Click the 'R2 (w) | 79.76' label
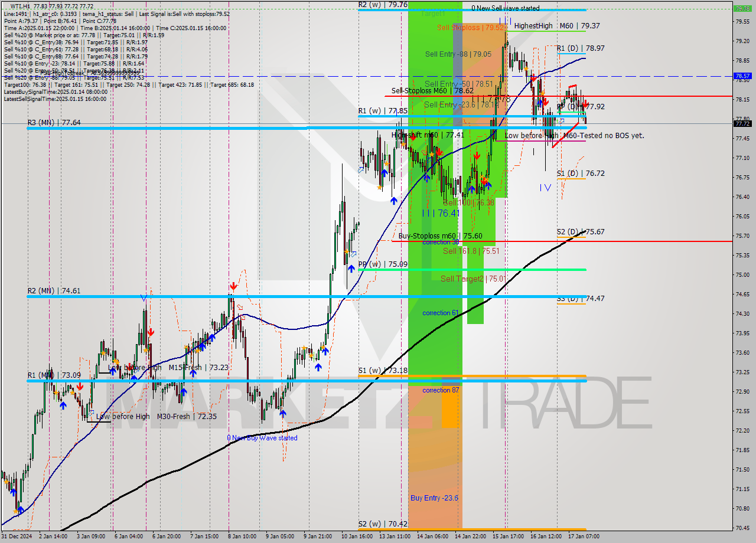 (383, 4)
